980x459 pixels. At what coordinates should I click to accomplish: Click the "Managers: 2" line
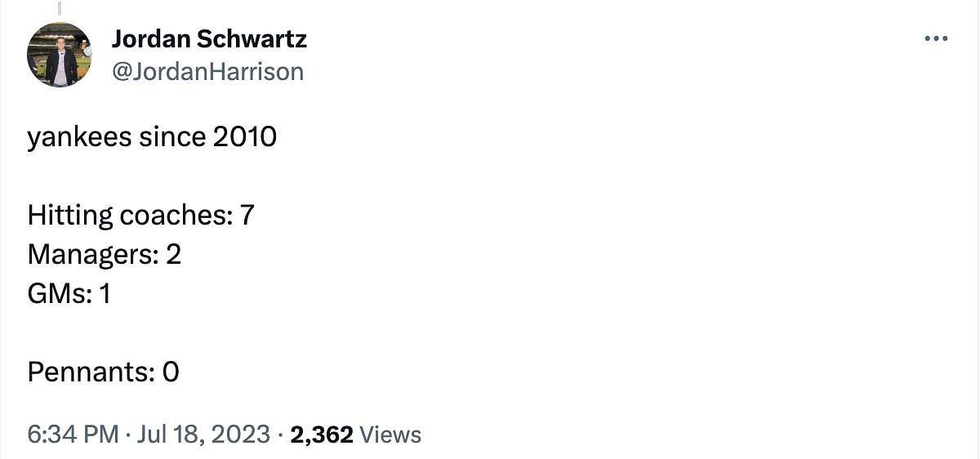point(105,255)
